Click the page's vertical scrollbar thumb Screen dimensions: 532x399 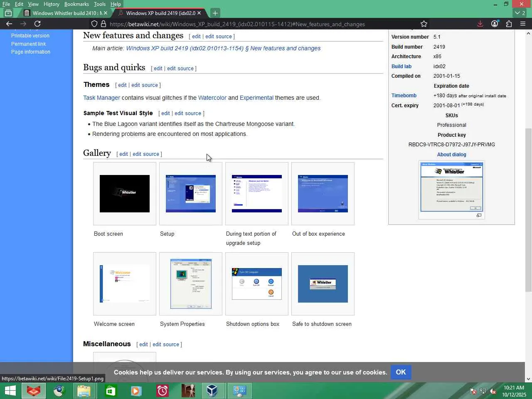pyautogui.click(x=528, y=210)
